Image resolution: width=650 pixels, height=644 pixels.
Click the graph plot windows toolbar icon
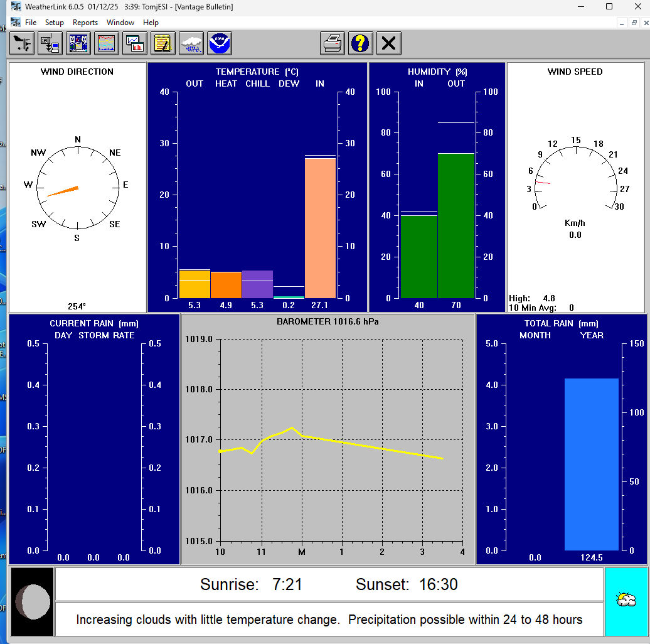(x=135, y=43)
